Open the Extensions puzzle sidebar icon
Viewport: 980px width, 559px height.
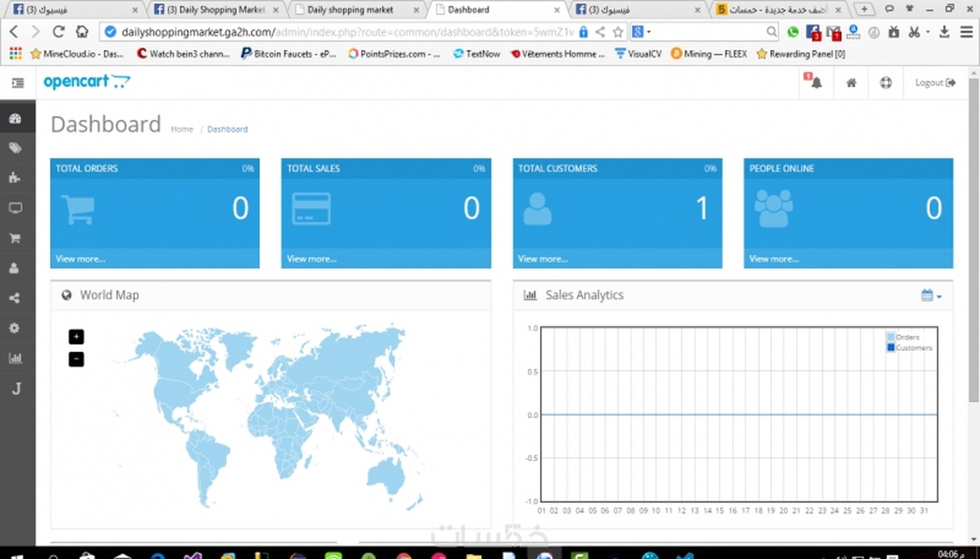(x=16, y=178)
